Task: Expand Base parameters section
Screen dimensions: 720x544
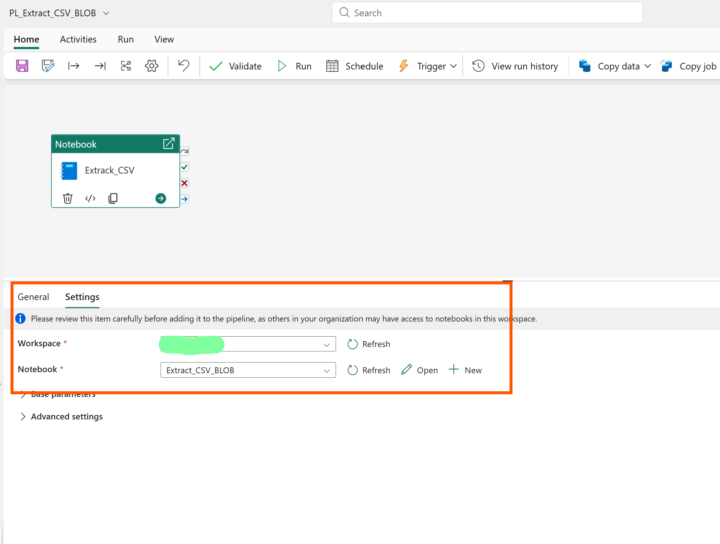Action: 57,395
